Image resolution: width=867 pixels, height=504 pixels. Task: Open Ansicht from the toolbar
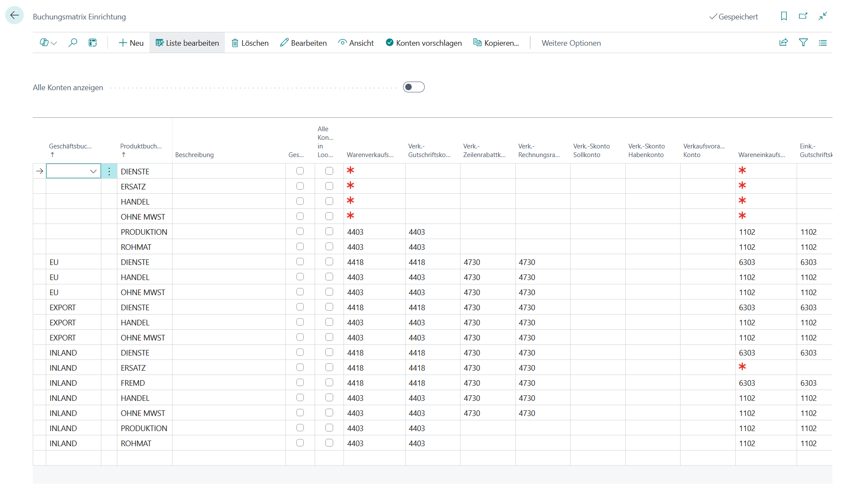point(356,43)
